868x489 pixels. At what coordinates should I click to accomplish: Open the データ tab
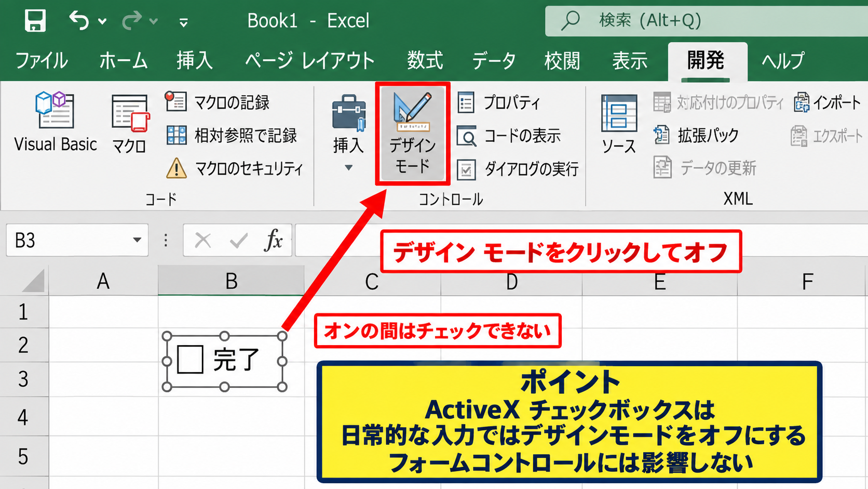(x=494, y=60)
